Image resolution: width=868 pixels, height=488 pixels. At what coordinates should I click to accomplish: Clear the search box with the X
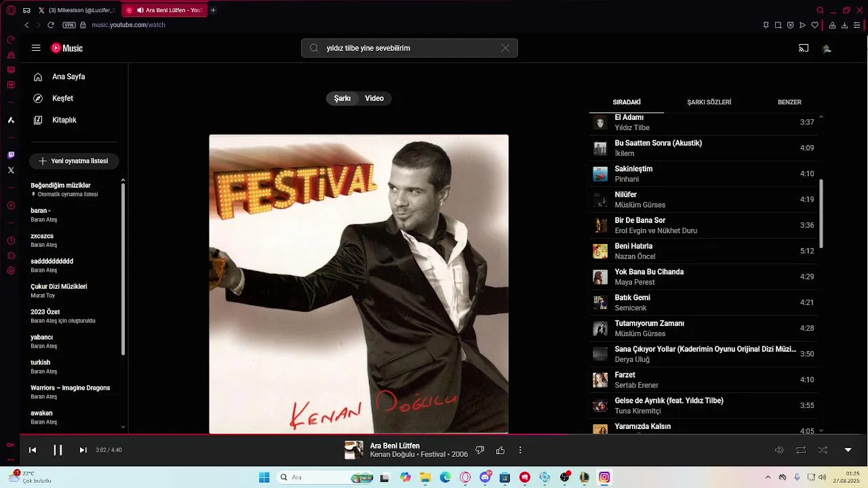(505, 48)
